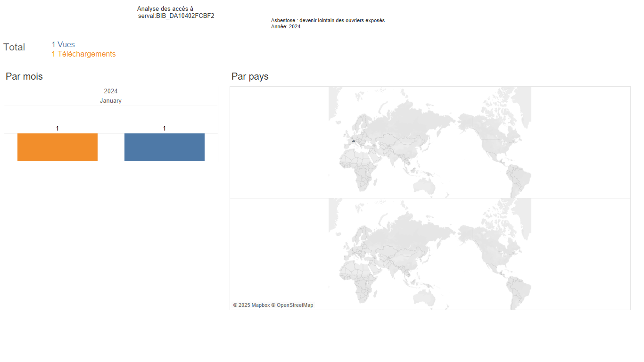
Task: Click the highlighted dark country on the upper map
Action: (354, 140)
